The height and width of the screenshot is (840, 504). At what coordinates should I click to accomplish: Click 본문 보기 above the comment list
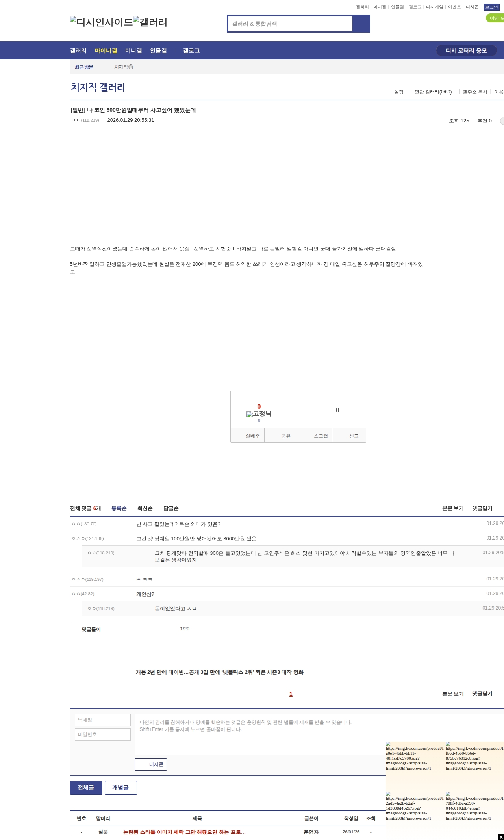click(x=453, y=508)
